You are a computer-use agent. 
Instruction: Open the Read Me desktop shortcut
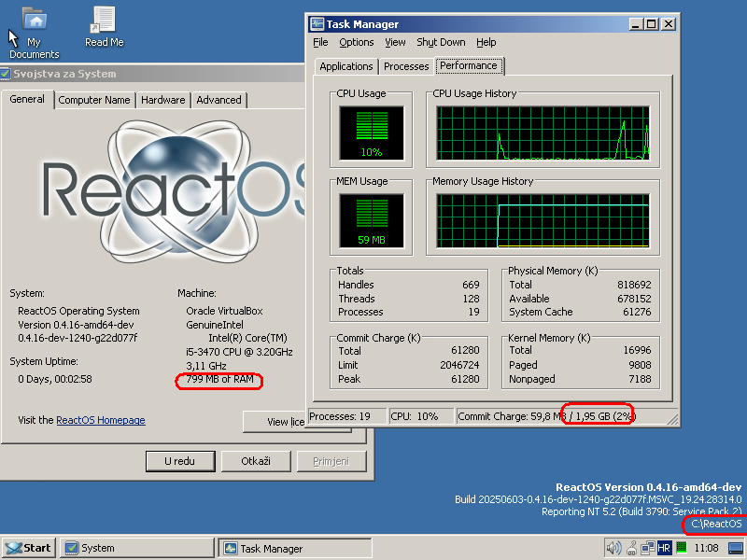[x=104, y=27]
